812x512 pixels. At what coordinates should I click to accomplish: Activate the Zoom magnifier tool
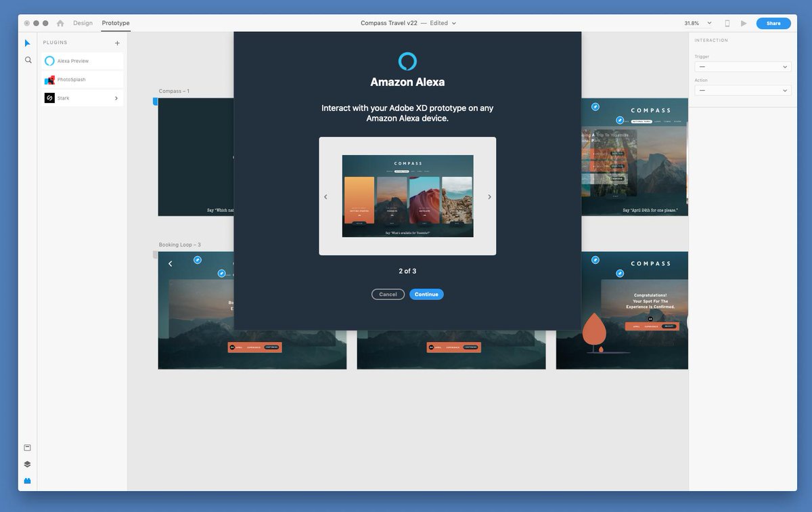[x=28, y=60]
